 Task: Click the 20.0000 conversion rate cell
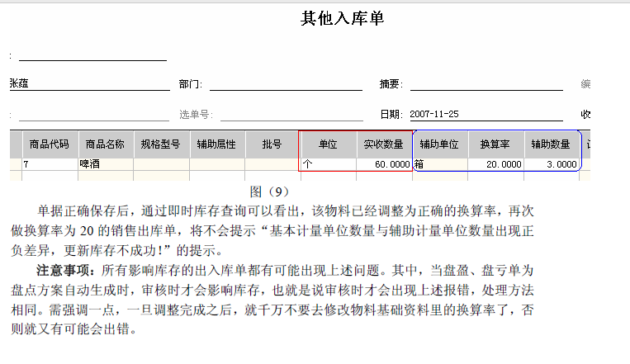tap(495, 164)
